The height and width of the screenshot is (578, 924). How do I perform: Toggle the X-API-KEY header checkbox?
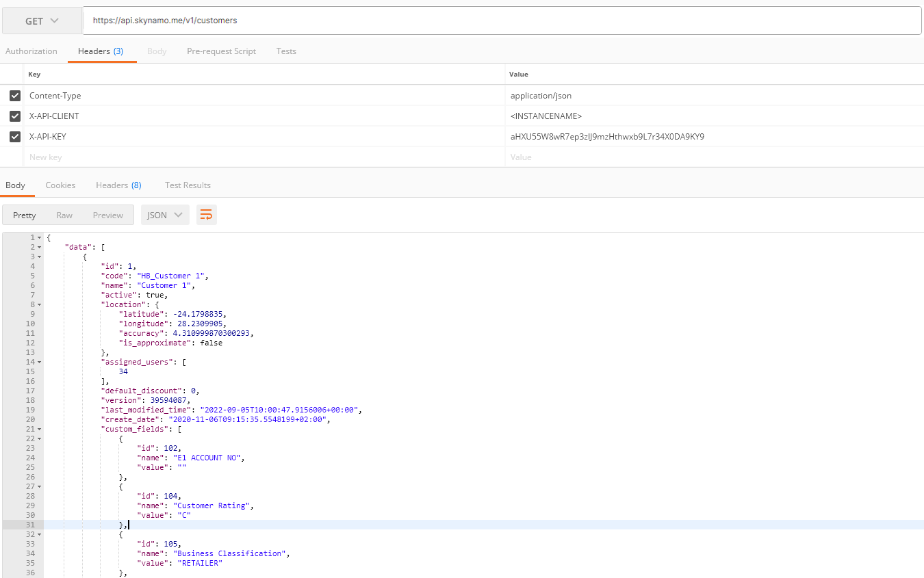tap(15, 137)
